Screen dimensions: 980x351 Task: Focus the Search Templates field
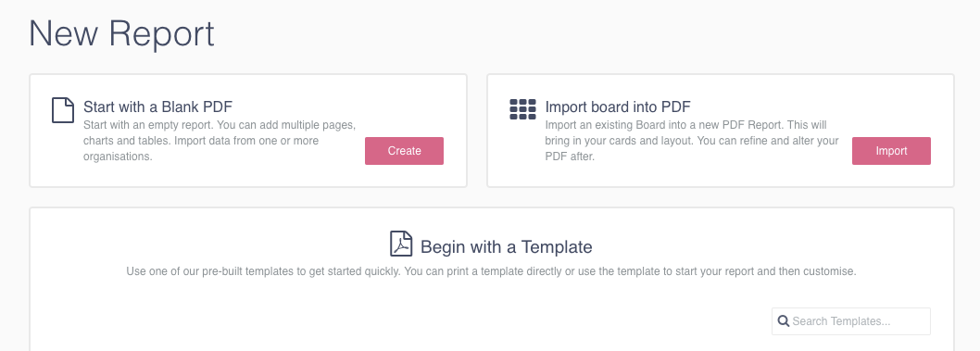pyautogui.click(x=850, y=321)
